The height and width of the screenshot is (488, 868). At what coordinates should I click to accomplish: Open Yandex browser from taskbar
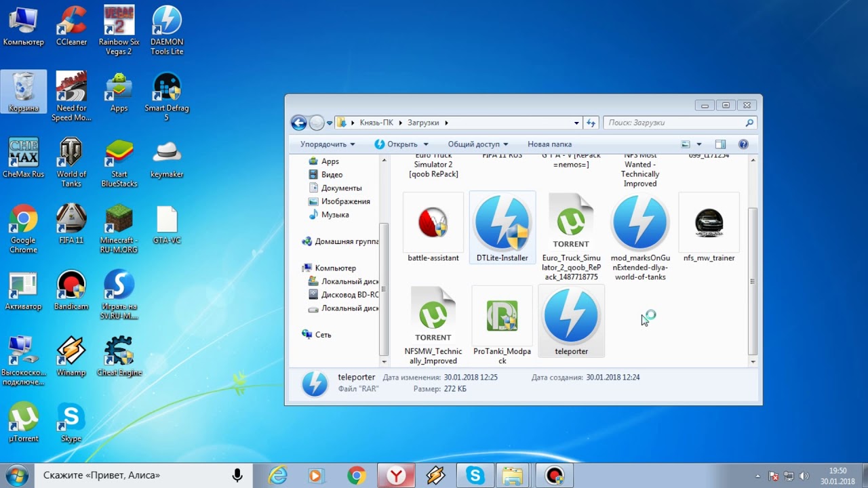[x=396, y=476]
